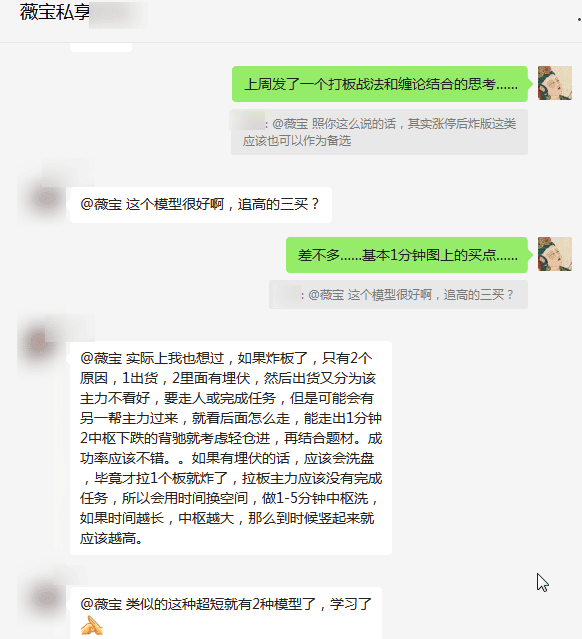
Task: Click the praying hands emoji after 学习了
Action: tap(92, 626)
